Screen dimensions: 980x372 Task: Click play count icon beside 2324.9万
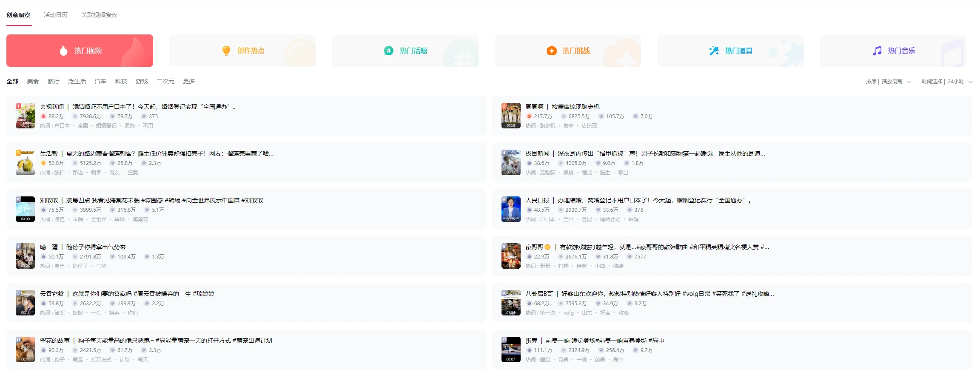coord(564,350)
